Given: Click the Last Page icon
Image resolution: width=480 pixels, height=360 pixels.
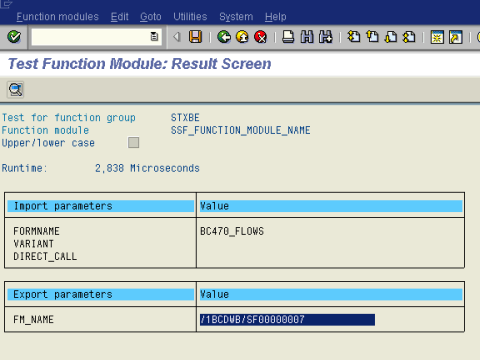Looking at the screenshot, I should (409, 37).
